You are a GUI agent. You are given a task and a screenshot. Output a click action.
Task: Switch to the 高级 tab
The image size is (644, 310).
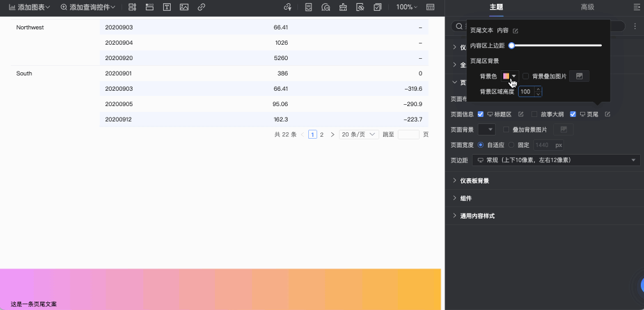pyautogui.click(x=587, y=7)
